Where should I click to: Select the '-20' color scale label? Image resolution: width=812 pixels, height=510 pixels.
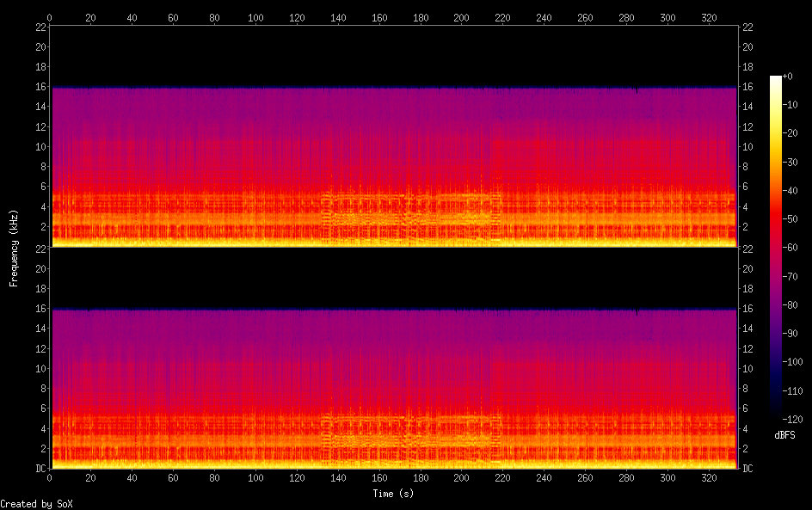click(790, 133)
